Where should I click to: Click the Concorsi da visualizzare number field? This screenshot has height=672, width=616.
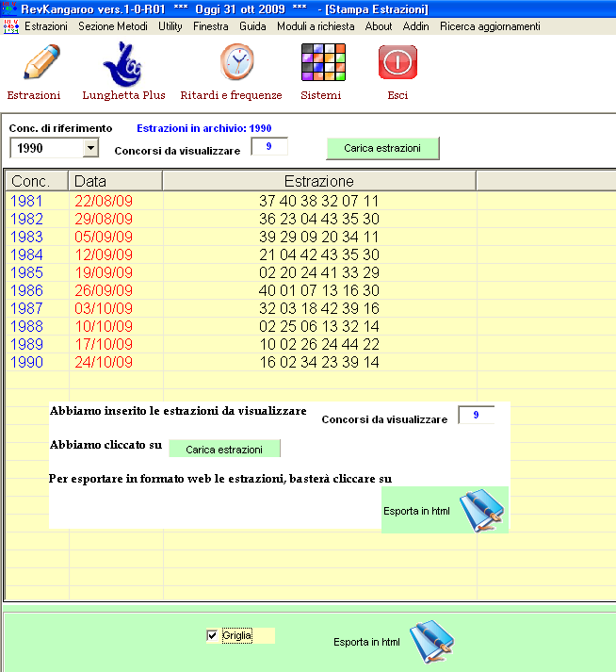tap(269, 147)
